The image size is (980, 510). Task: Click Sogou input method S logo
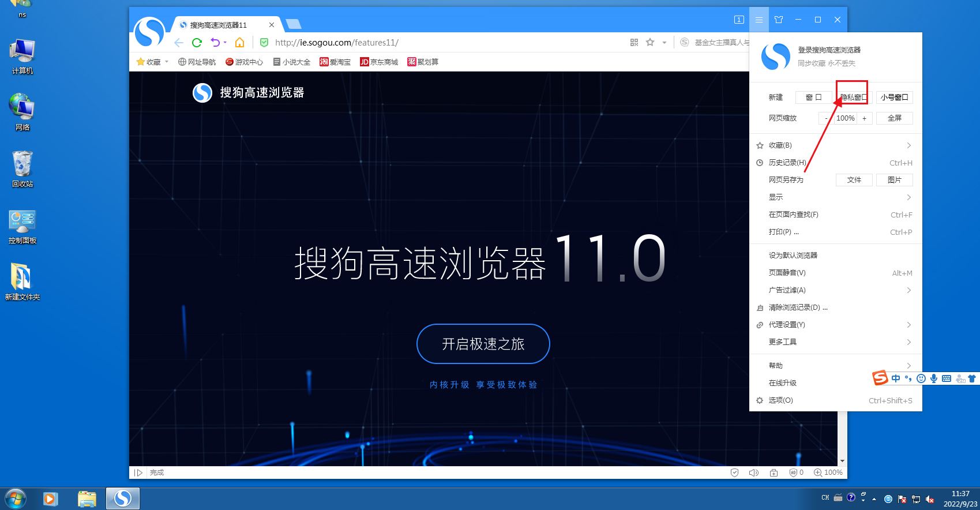tap(880, 378)
